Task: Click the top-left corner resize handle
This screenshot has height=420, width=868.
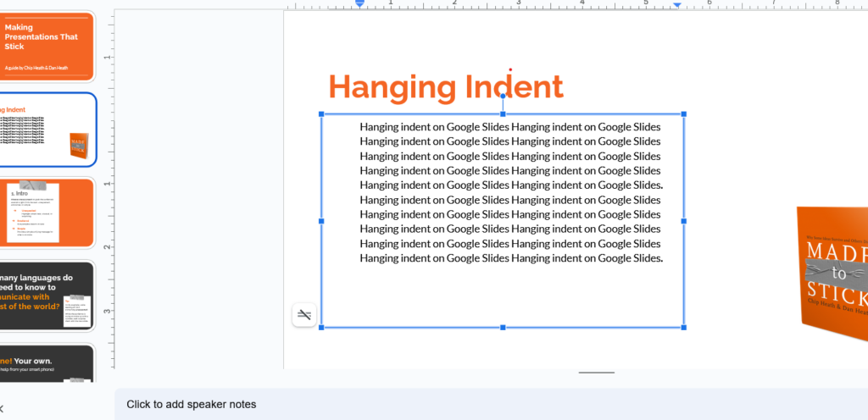Action: click(321, 113)
